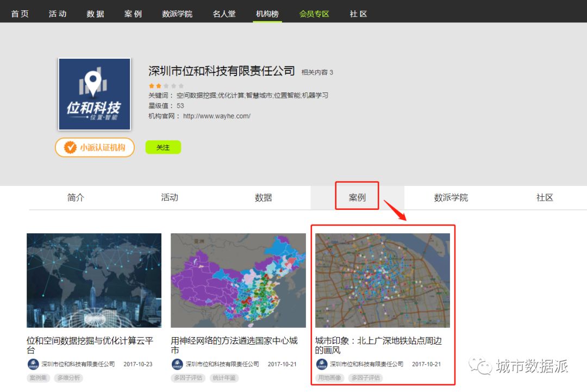587x392 pixels.
Task: Click the 位和科技 company logo image
Action: pos(95,94)
